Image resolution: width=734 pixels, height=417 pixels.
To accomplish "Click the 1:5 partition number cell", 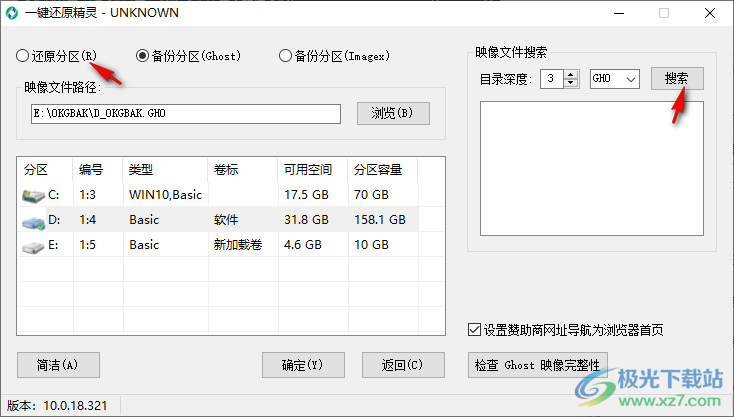I will [88, 245].
